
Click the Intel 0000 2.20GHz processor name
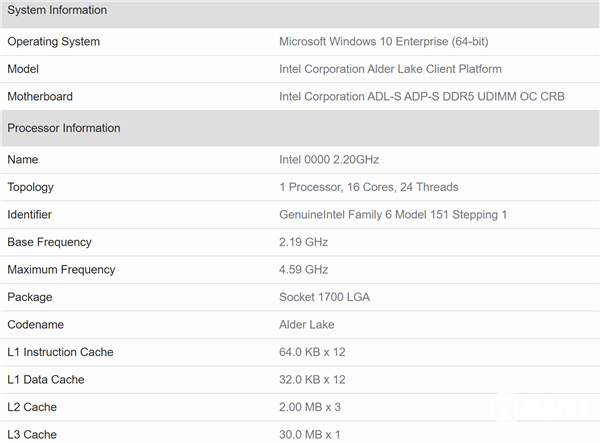[329, 160]
